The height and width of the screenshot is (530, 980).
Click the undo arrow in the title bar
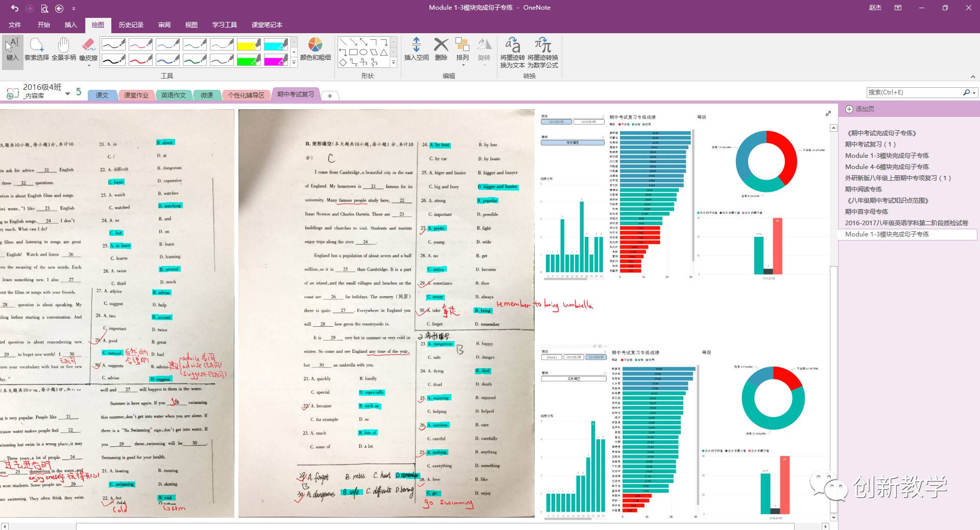tap(15, 8)
